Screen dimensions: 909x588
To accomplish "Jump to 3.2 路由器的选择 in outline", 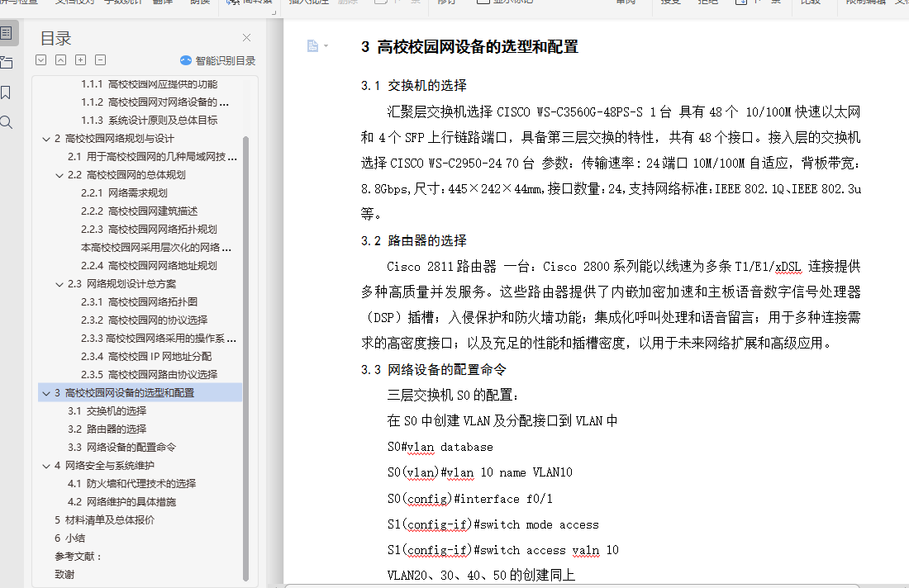I will 107,429.
